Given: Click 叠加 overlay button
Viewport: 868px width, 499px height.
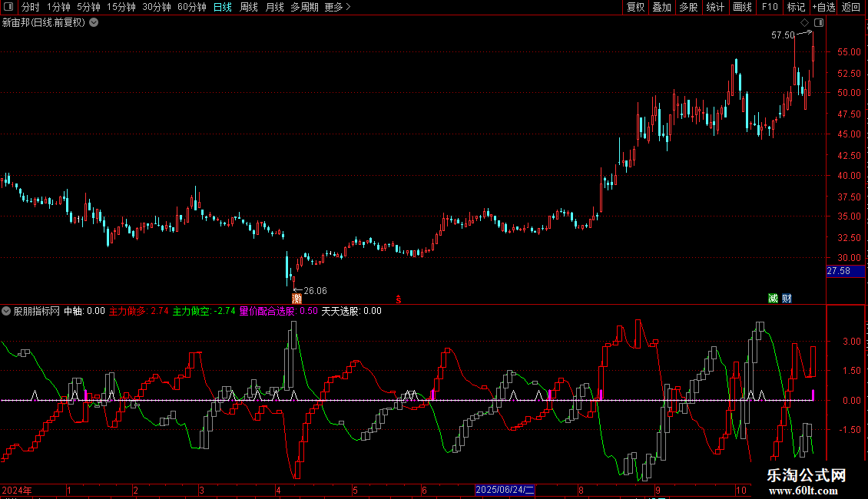Looking at the screenshot, I should click(x=661, y=7).
